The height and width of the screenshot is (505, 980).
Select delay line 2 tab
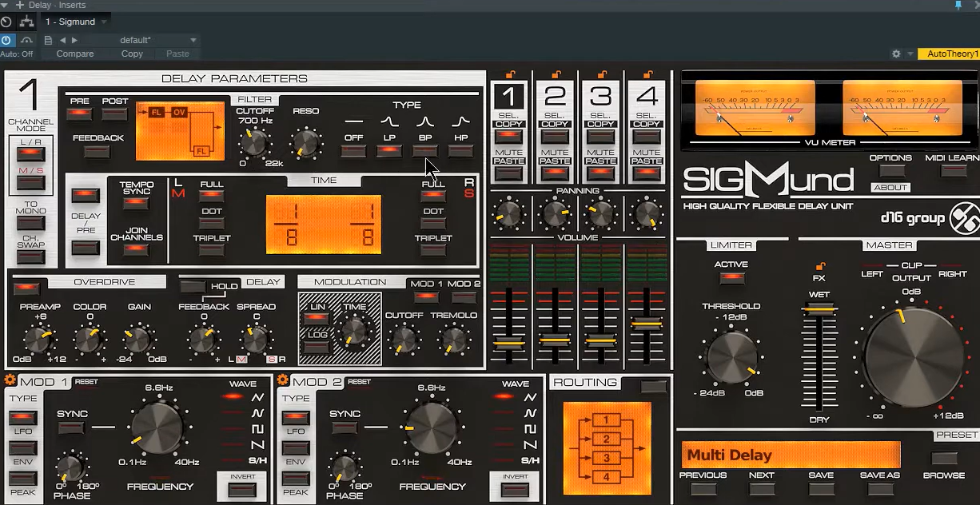pyautogui.click(x=554, y=97)
